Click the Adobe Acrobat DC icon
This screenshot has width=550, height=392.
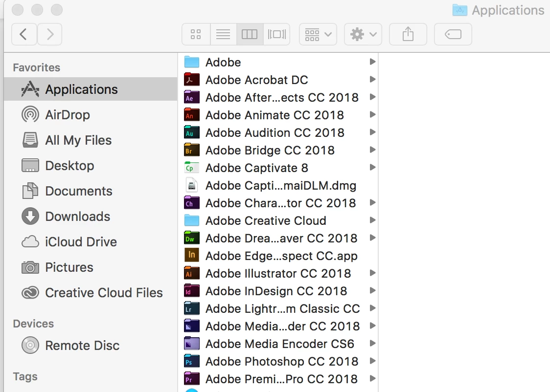click(192, 80)
